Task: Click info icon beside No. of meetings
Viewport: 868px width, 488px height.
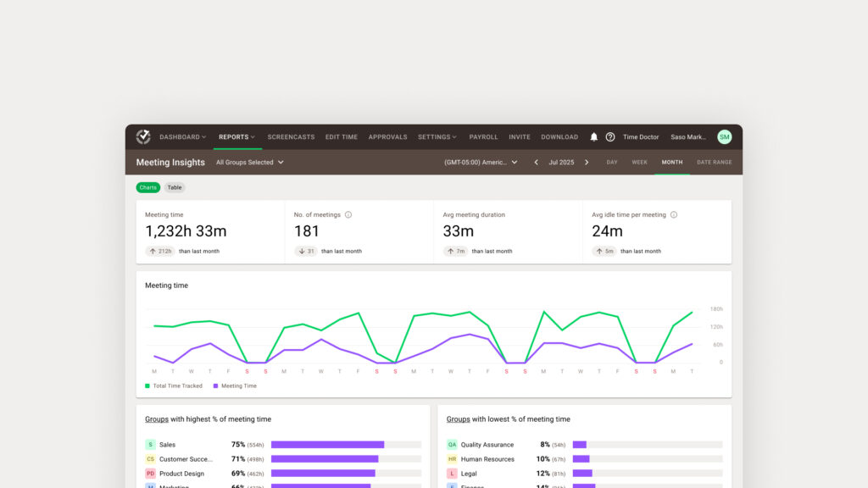Action: pyautogui.click(x=348, y=215)
